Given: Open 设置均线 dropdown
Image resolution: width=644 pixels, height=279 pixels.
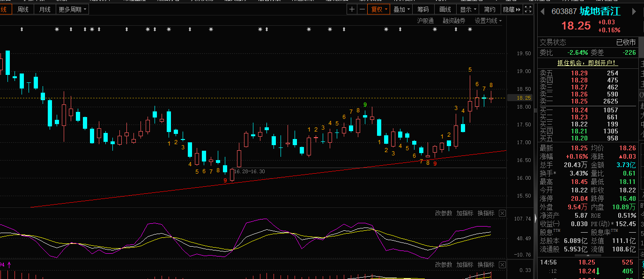Looking at the screenshot, I should point(488,21).
